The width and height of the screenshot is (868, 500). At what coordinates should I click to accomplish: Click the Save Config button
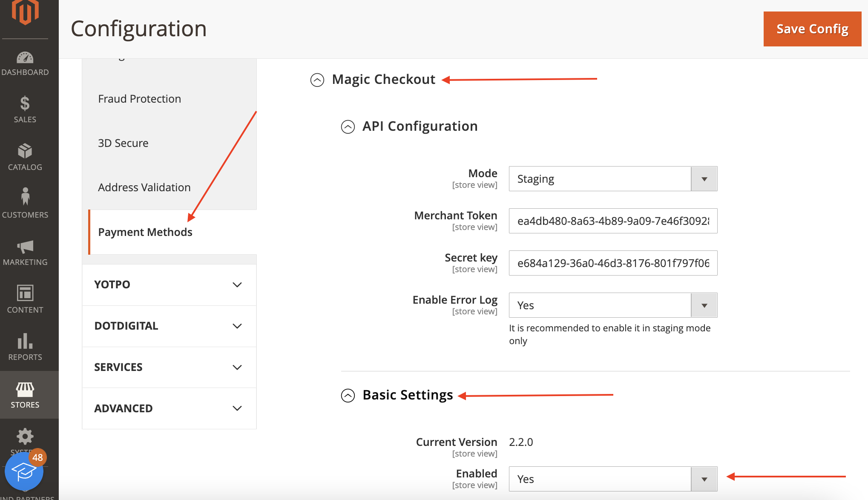click(x=812, y=29)
